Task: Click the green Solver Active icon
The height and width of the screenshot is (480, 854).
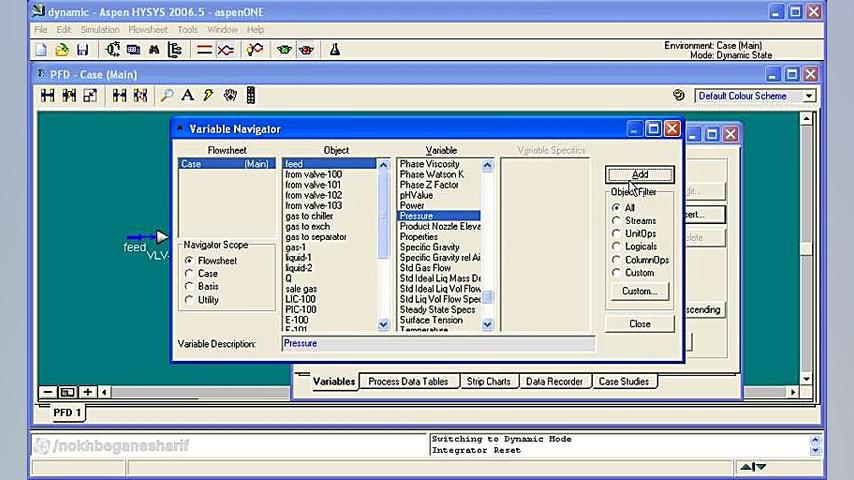Action: point(285,49)
